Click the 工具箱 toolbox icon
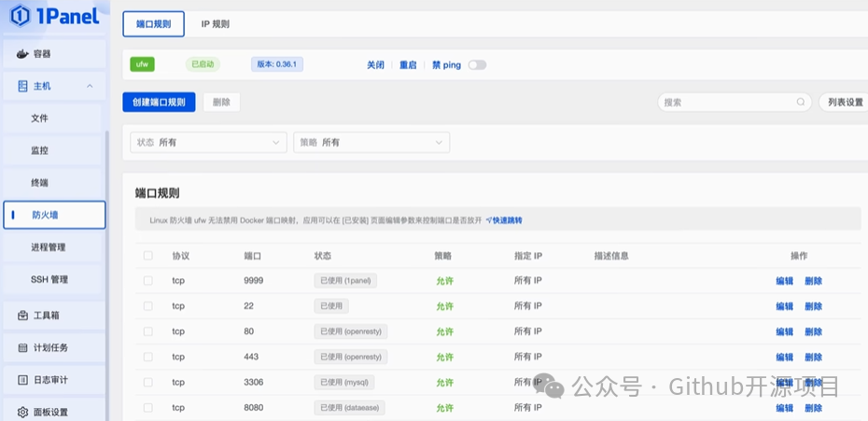The image size is (868, 421). point(22,316)
